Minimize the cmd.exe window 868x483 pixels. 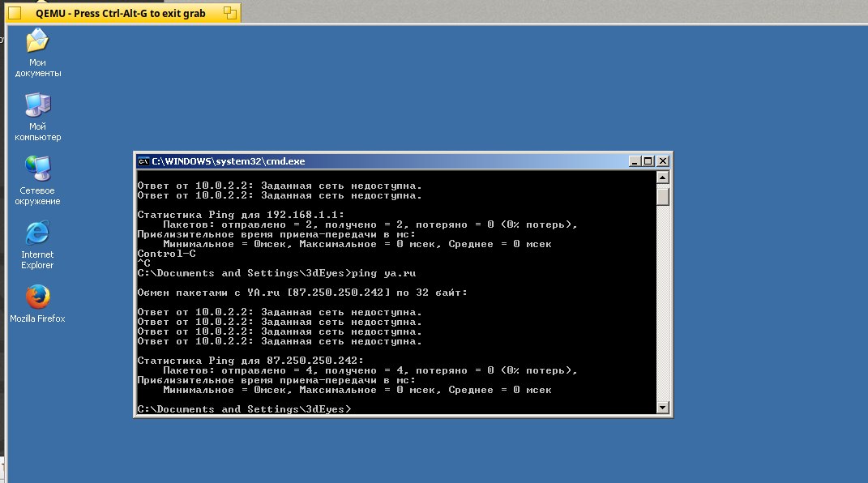635,161
